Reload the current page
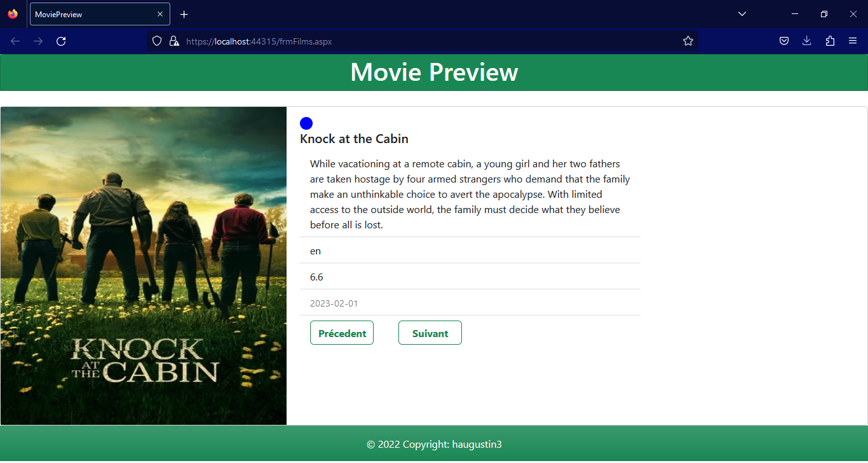Screen dimensions: 868x463 pos(61,41)
